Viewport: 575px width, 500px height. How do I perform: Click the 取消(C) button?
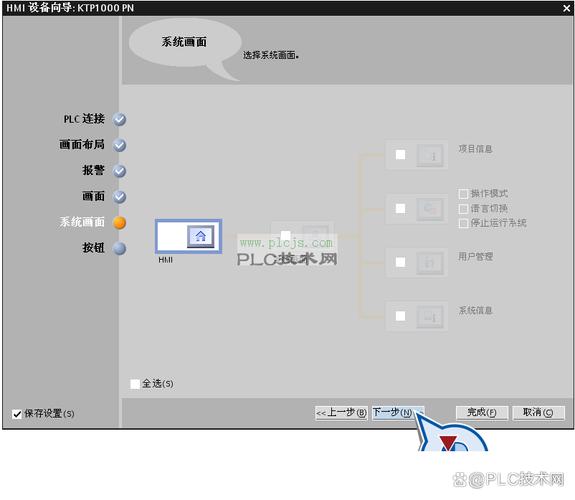click(538, 413)
